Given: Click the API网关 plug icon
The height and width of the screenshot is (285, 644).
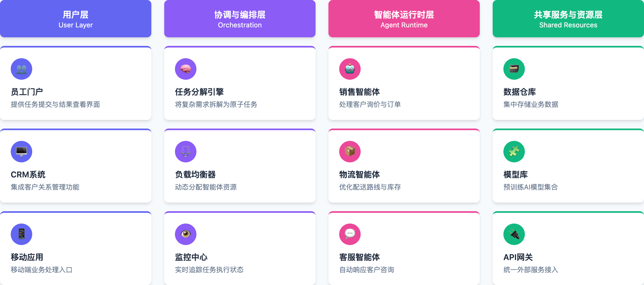Looking at the screenshot, I should 514,234.
